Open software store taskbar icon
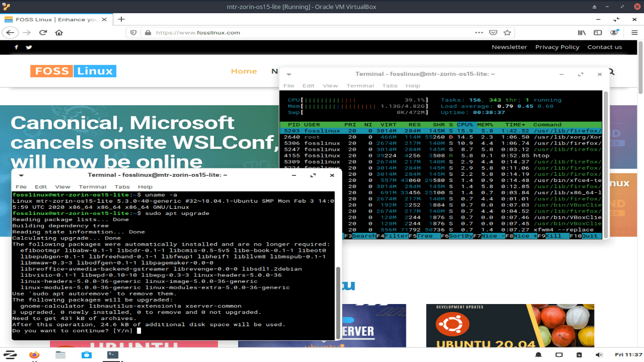Viewport: 644px width, 362px height. point(86,355)
